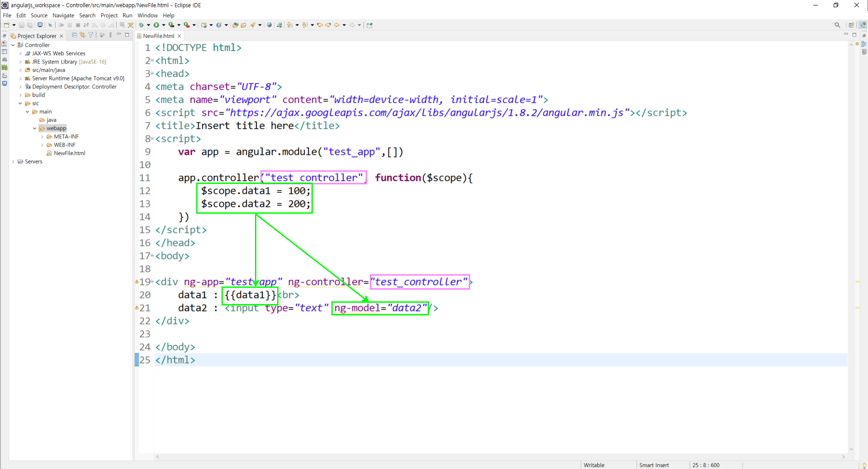Expand JAX-WS Web Services node
This screenshot has height=469, width=868.
pos(20,53)
